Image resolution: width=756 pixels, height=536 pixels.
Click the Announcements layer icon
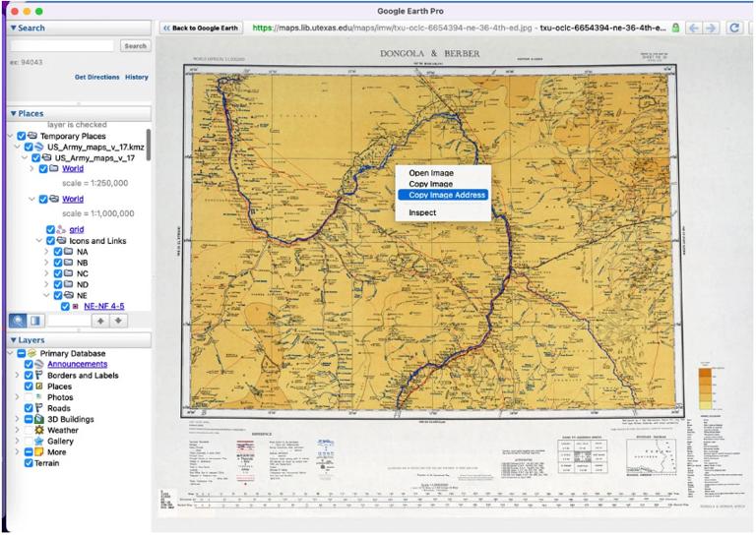pos(39,365)
